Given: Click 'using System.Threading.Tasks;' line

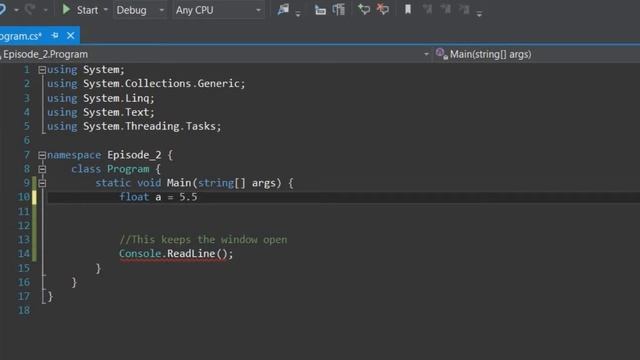Looking at the screenshot, I should tap(134, 127).
